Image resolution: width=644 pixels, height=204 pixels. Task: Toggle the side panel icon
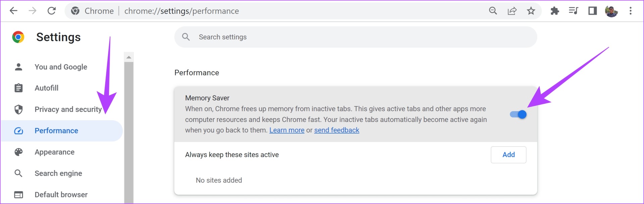[593, 11]
